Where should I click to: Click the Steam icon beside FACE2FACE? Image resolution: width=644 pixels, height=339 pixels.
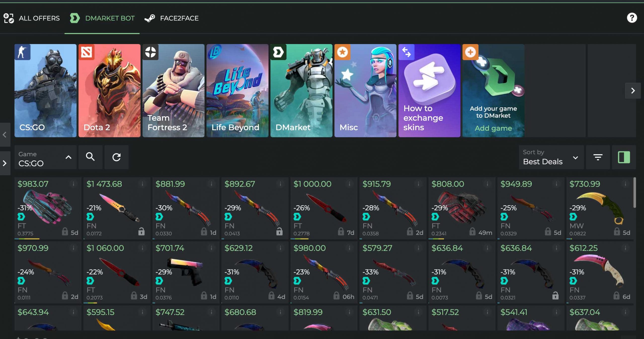(x=150, y=18)
